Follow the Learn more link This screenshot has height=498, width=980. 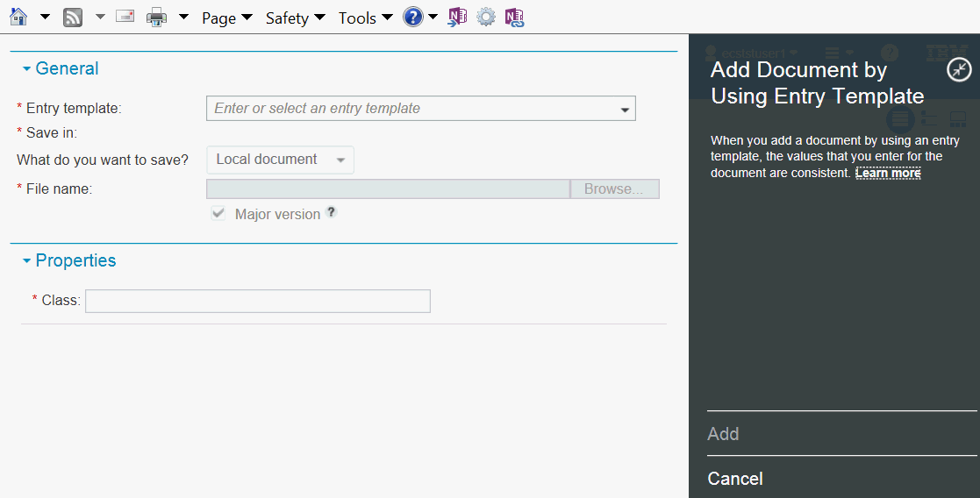(888, 173)
